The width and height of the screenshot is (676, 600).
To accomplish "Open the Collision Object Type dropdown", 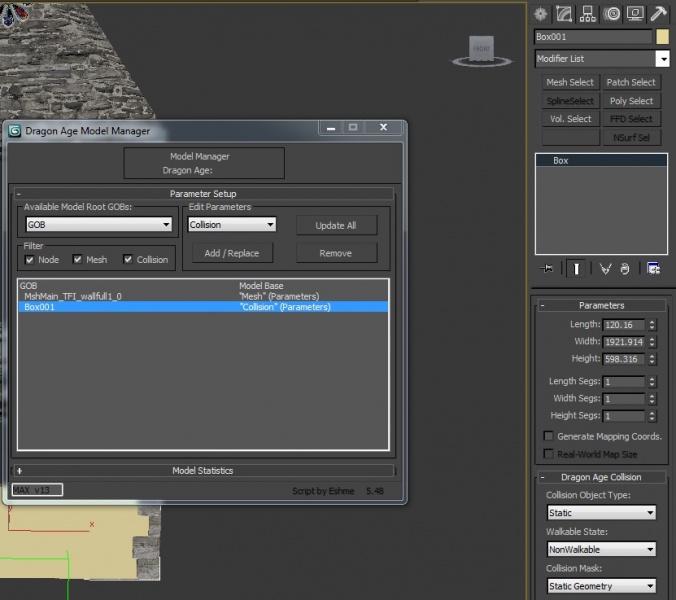I will click(600, 513).
